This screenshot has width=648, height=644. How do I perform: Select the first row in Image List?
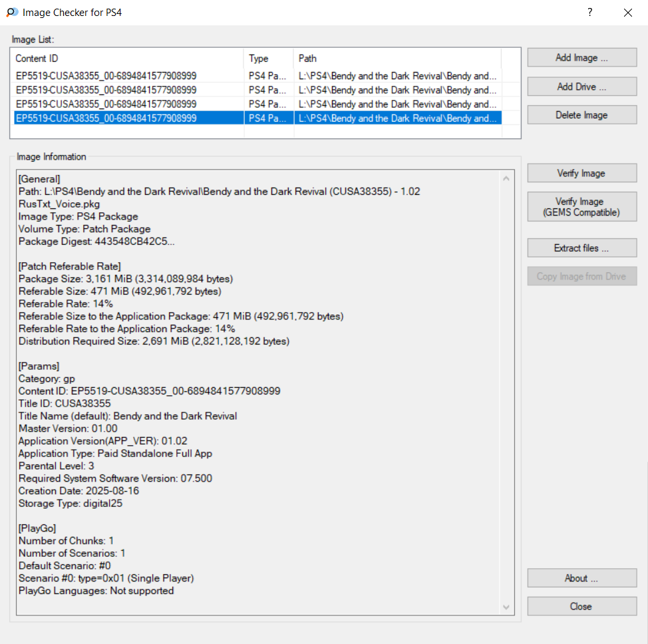(106, 76)
